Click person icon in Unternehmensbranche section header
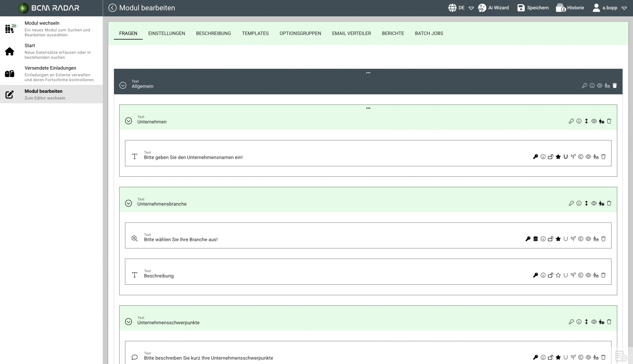The width and height of the screenshot is (633, 364). 602,204
